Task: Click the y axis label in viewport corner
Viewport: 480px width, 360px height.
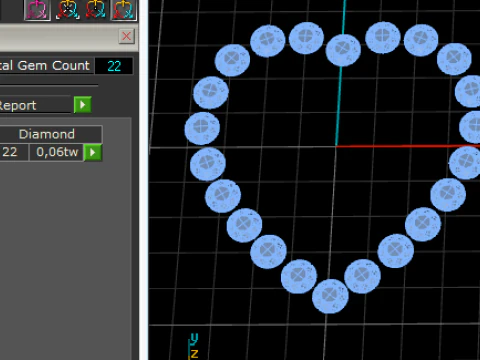Action: 194,338
